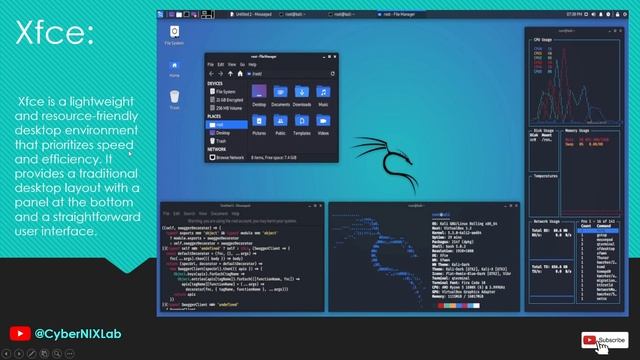Click the red color block in neofetch terminal
Image resolution: width=640 pixels, height=360 pixels.
coord(440,305)
